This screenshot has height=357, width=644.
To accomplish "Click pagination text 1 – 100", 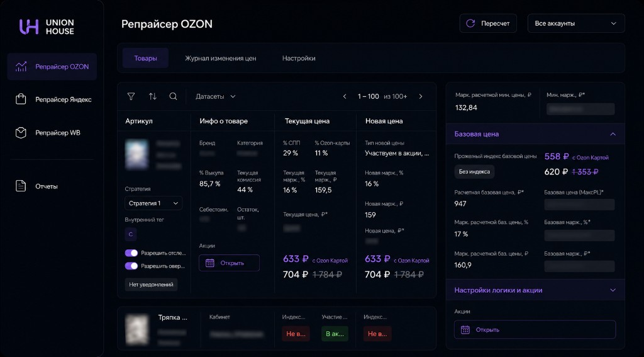I will point(368,96).
